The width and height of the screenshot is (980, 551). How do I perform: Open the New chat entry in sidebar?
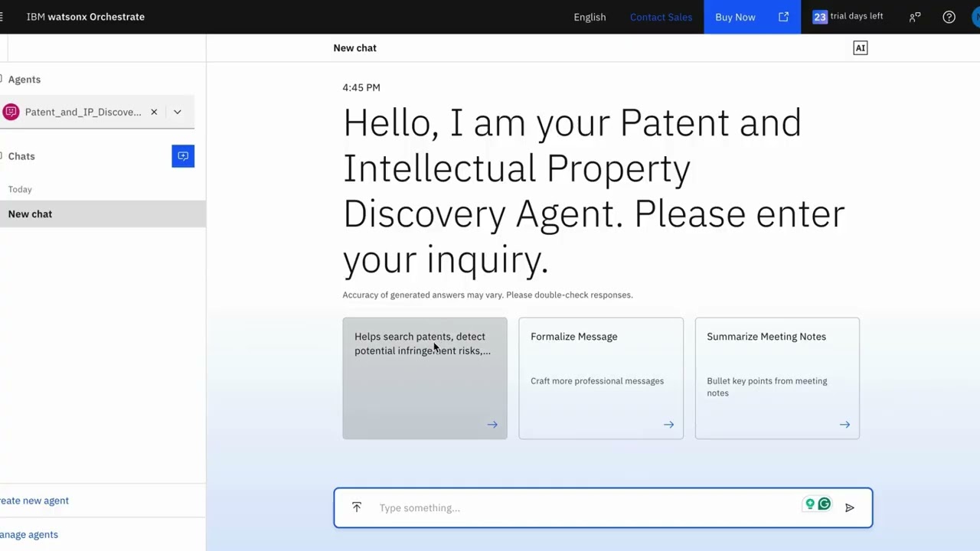103,214
